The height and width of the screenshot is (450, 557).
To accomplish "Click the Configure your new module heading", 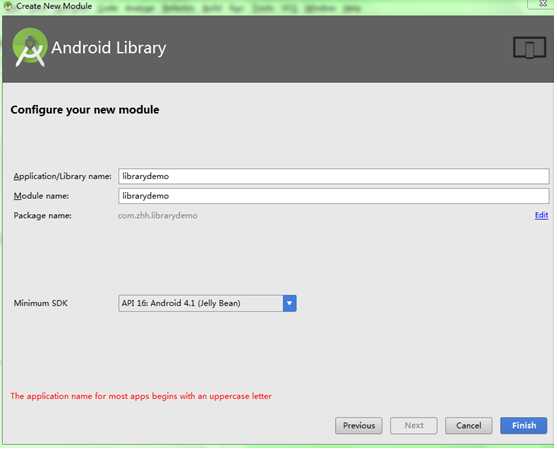I will [85, 110].
